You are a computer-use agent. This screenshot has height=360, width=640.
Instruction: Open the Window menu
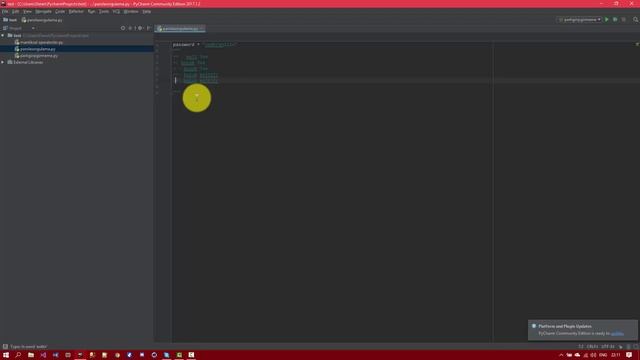[x=131, y=11]
